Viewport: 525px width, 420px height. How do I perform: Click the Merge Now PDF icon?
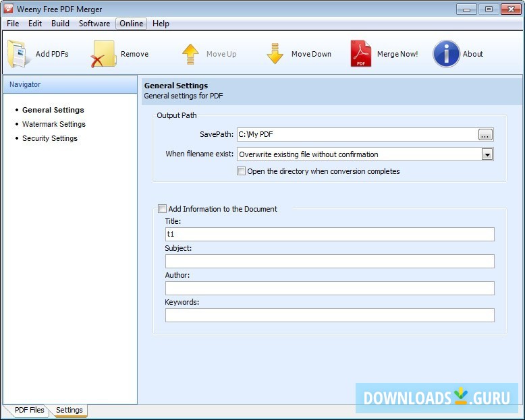point(360,54)
